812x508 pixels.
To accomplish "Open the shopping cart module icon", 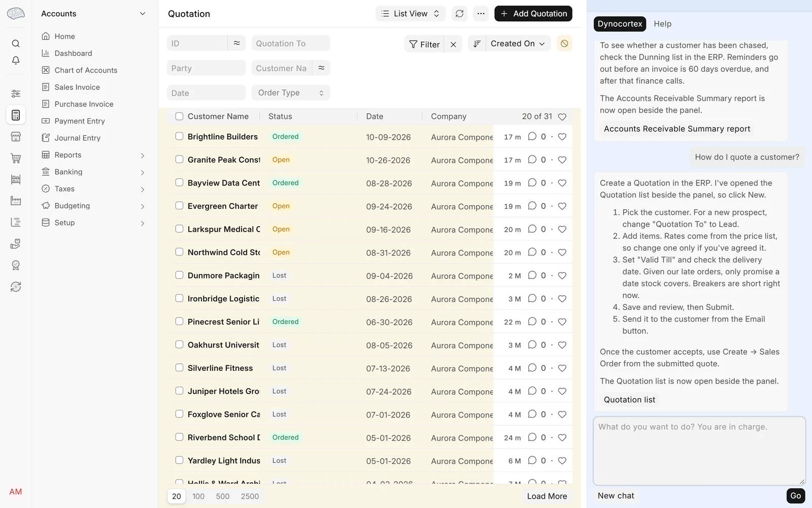I will click(16, 158).
